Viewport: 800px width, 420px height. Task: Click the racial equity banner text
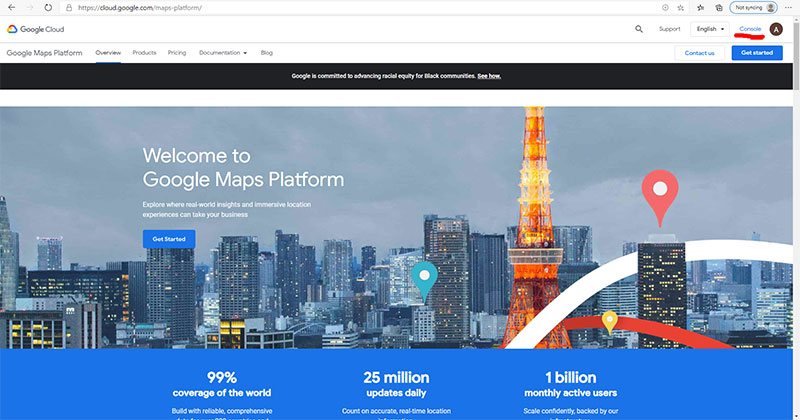384,76
